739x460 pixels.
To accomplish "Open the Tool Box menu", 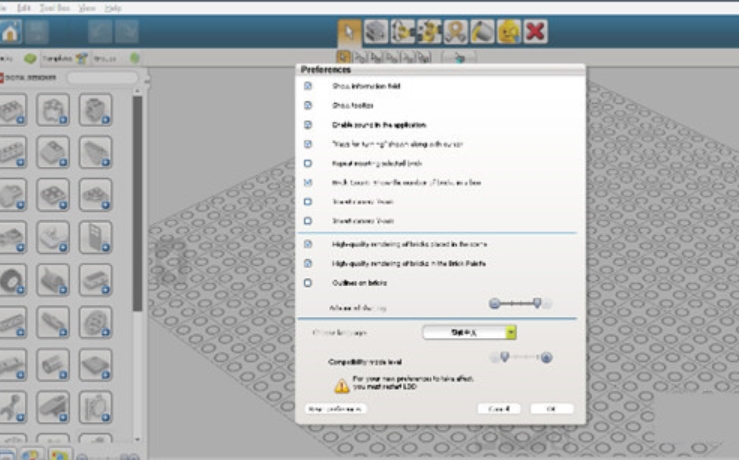I will pos(55,8).
